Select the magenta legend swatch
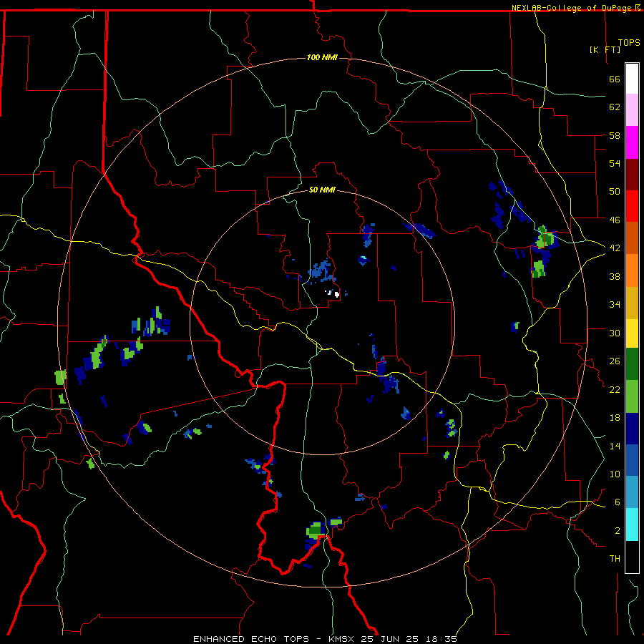Image resolution: width=644 pixels, height=644 pixels. click(632, 142)
